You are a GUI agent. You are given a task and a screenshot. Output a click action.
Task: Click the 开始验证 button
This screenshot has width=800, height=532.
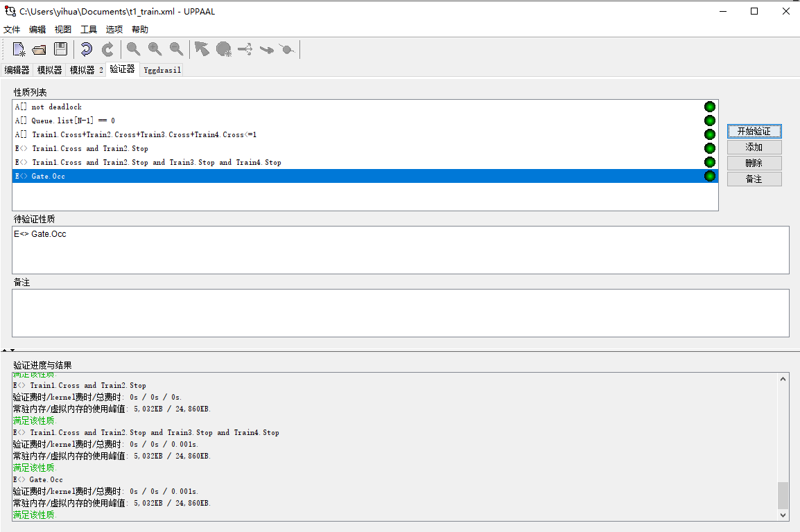point(754,132)
